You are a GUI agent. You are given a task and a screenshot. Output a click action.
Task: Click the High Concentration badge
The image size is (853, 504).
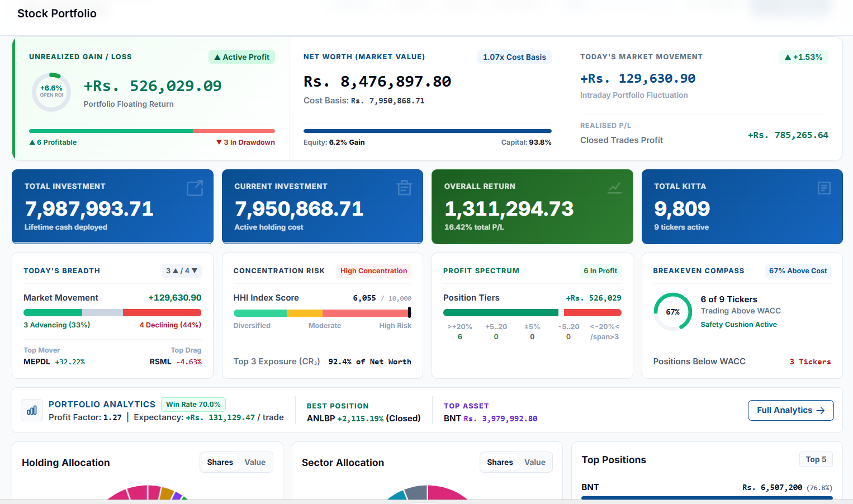point(373,271)
